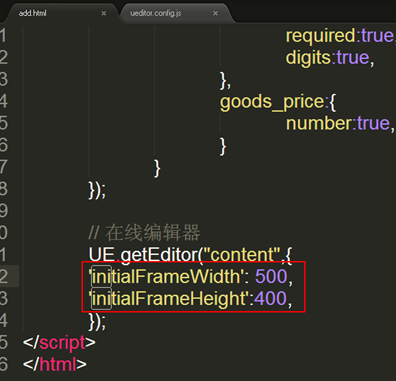Click the 'required:true' code text
The image size is (396, 381).
(340, 36)
